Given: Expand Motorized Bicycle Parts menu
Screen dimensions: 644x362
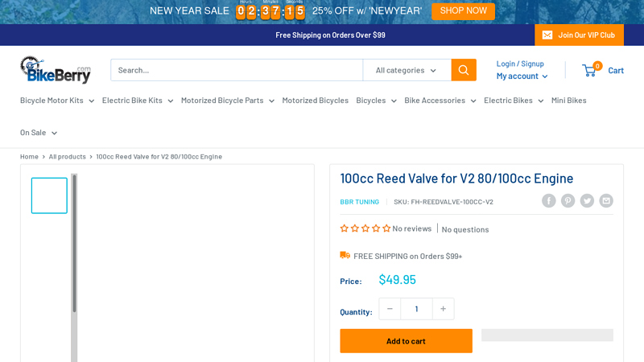Looking at the screenshot, I should tap(228, 100).
